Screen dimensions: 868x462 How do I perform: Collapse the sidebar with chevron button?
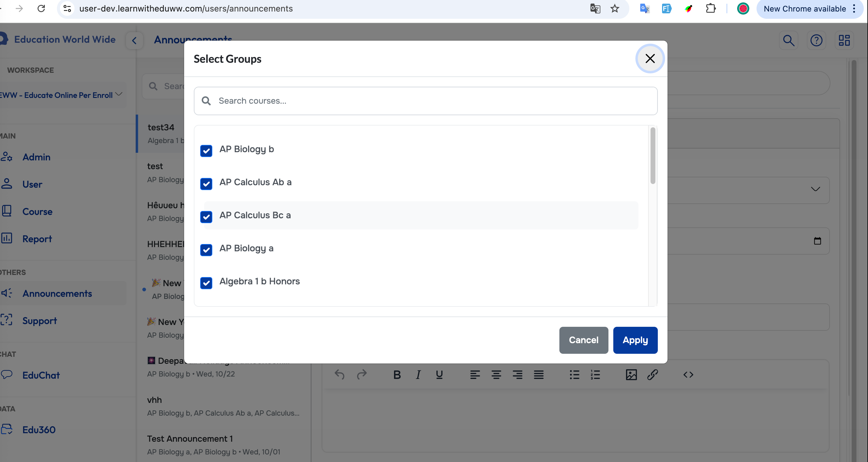[134, 41]
